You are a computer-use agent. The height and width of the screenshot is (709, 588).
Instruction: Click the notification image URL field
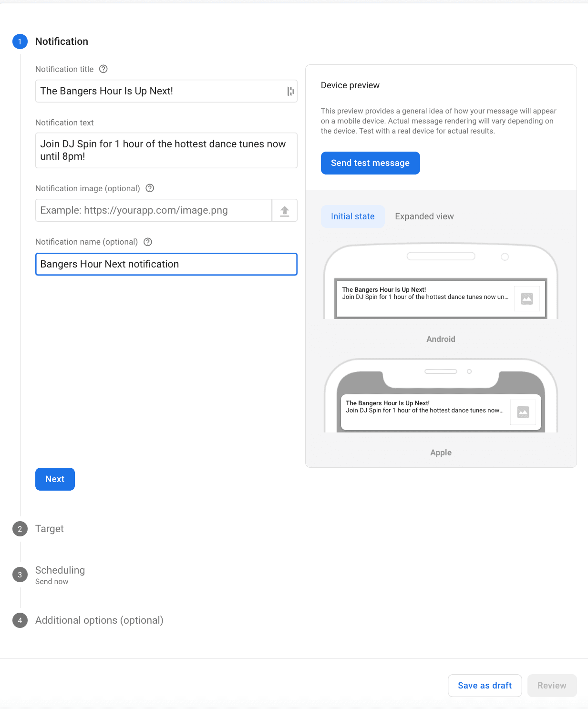pyautogui.click(x=153, y=210)
